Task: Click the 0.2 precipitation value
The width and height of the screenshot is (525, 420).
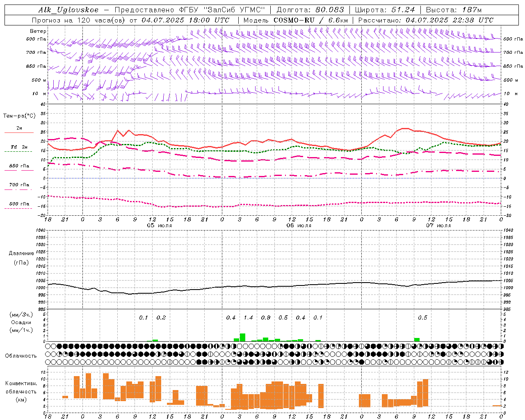Action: [161, 317]
